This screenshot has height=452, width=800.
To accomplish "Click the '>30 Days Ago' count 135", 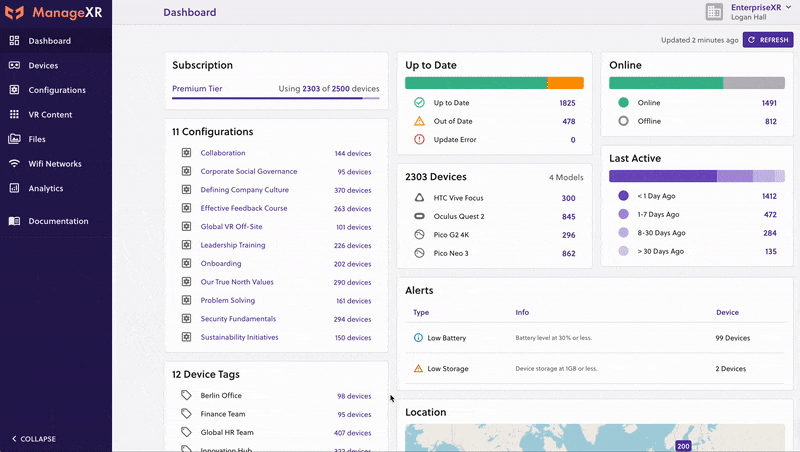I will tap(771, 252).
